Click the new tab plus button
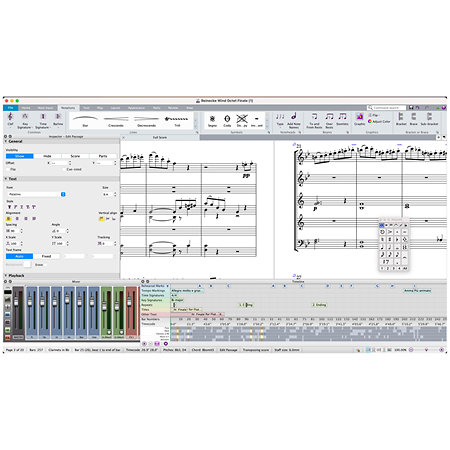The width and height of the screenshot is (450, 450). (439, 137)
